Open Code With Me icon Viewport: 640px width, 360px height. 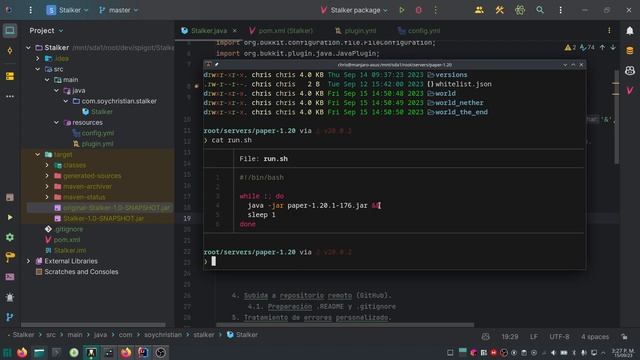point(479,10)
